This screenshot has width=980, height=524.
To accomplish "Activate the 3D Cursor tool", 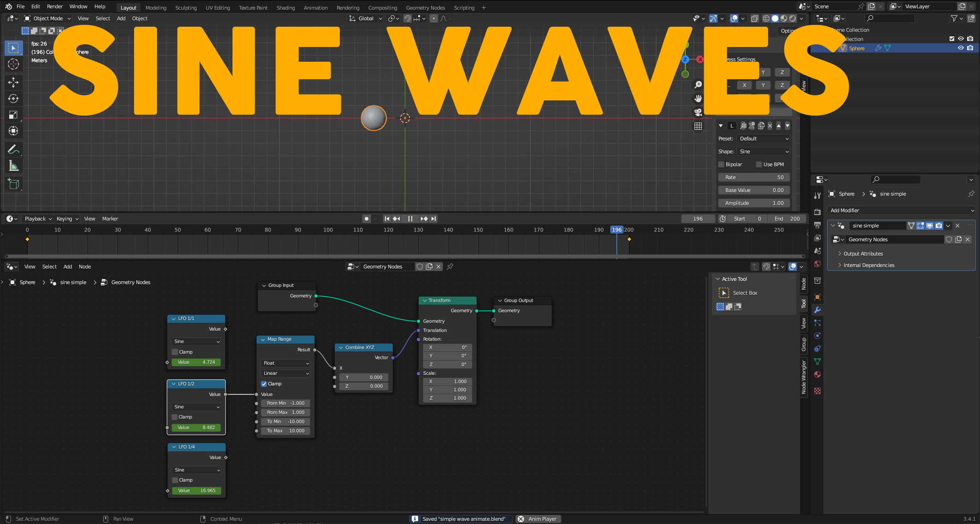I will [13, 64].
